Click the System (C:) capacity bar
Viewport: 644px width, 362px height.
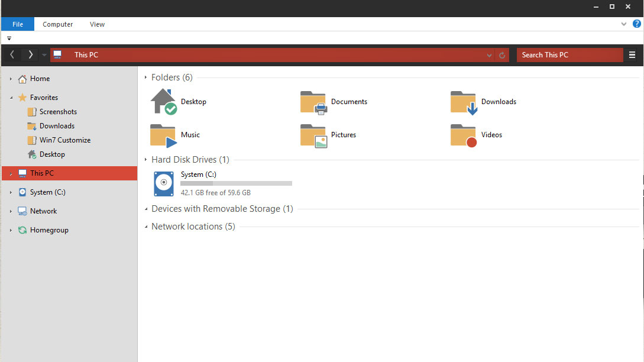[236, 183]
